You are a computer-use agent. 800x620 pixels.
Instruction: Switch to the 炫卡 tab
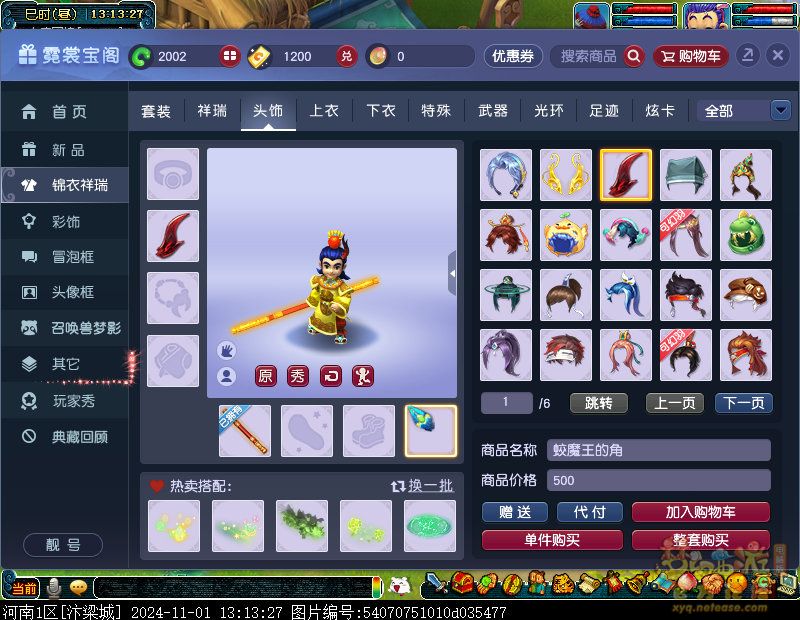[660, 111]
